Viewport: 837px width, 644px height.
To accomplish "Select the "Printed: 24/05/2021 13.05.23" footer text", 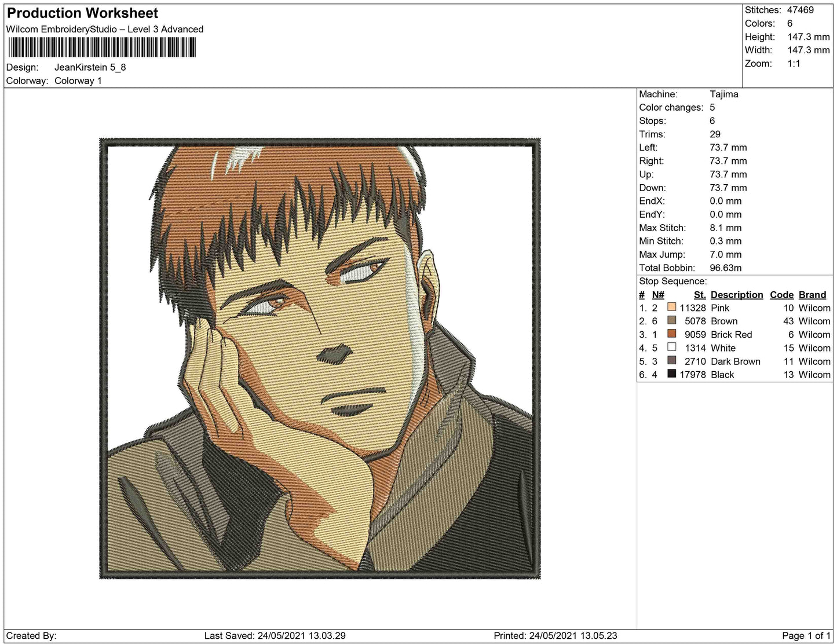I will 555,636.
